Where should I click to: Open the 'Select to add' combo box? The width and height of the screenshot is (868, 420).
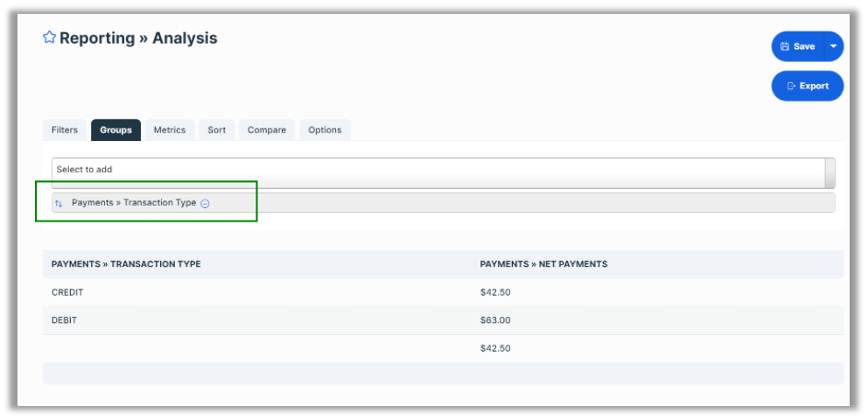click(x=437, y=170)
